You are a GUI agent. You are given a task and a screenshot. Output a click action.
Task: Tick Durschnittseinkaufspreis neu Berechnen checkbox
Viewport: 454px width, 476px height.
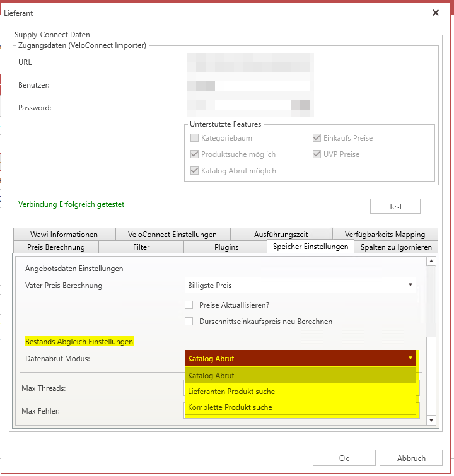coord(189,321)
